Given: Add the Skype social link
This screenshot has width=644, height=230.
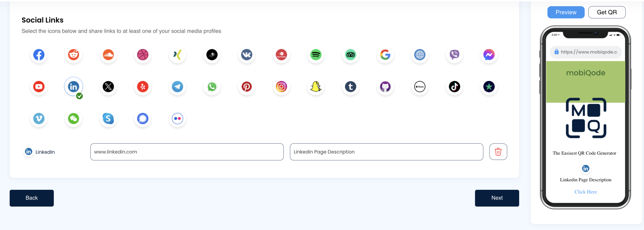Looking at the screenshot, I should [108, 119].
